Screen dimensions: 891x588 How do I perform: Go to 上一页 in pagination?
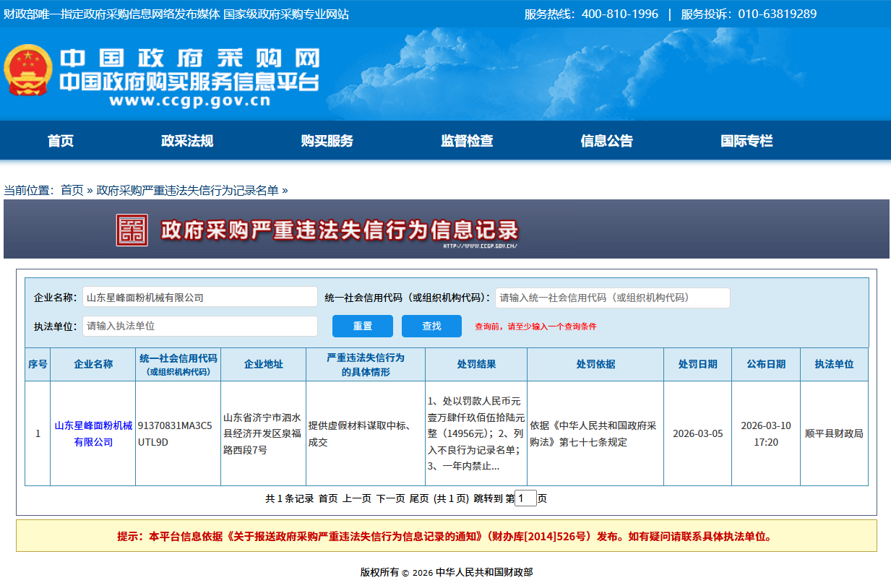pyautogui.click(x=357, y=498)
